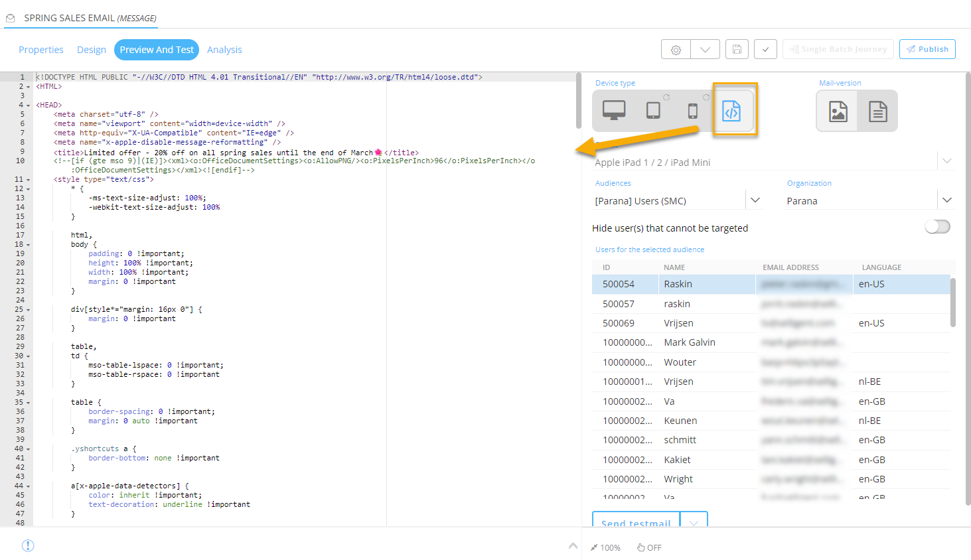Screen dimensions: 971x560
Task: Switch to tablet device preview
Action: click(x=653, y=110)
